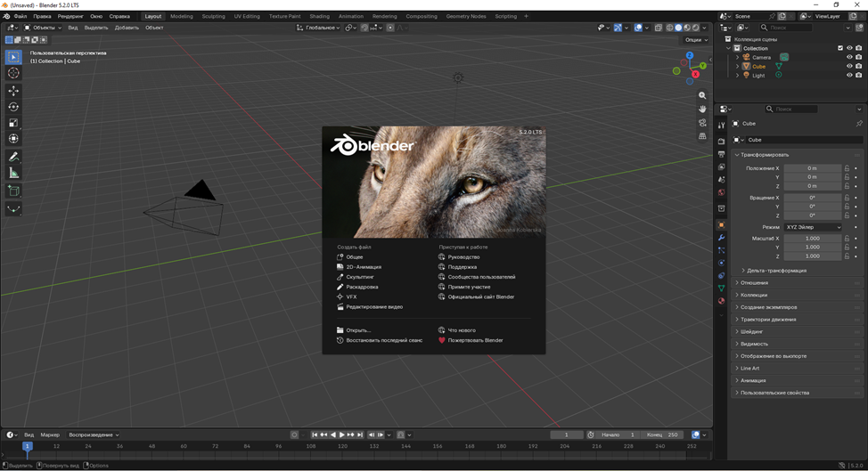Jump to the first frame

coord(315,435)
